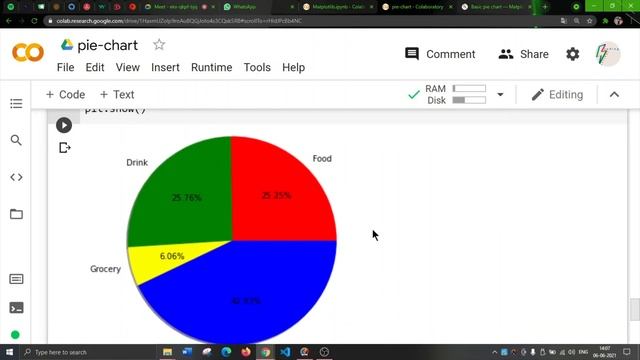This screenshot has height=360, width=640.
Task: Star the pie-chart notebook
Action: pyautogui.click(x=159, y=44)
